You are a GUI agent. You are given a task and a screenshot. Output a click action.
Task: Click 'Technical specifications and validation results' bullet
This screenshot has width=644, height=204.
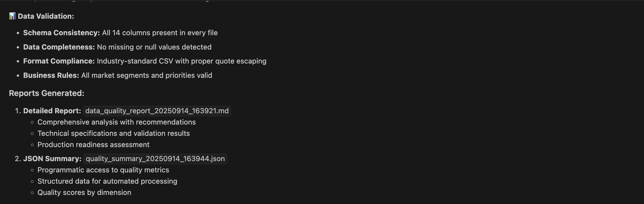113,133
